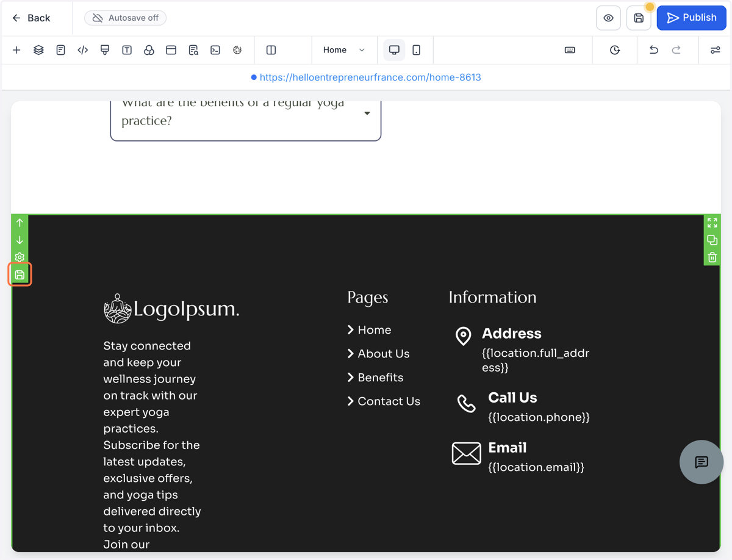
Task: Open the popup window icon
Action: pyautogui.click(x=171, y=50)
